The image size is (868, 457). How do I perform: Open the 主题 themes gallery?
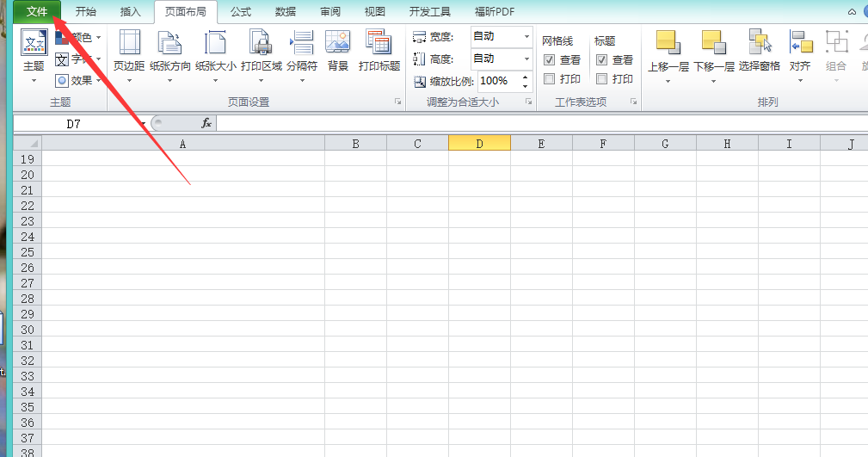coord(34,57)
